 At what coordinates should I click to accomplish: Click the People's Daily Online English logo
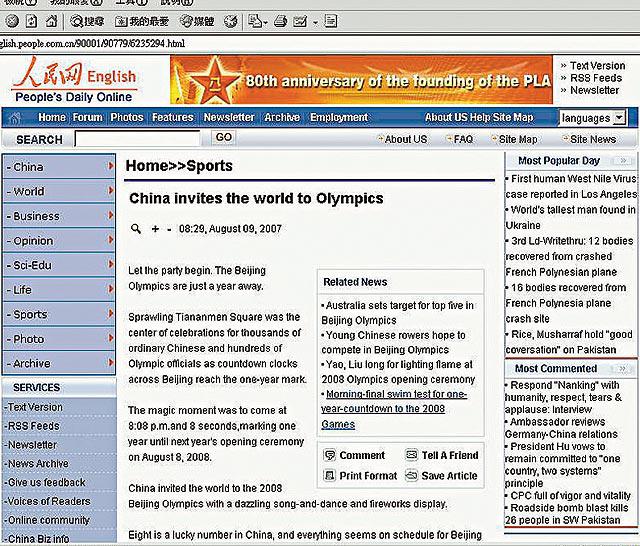pyautogui.click(x=74, y=80)
